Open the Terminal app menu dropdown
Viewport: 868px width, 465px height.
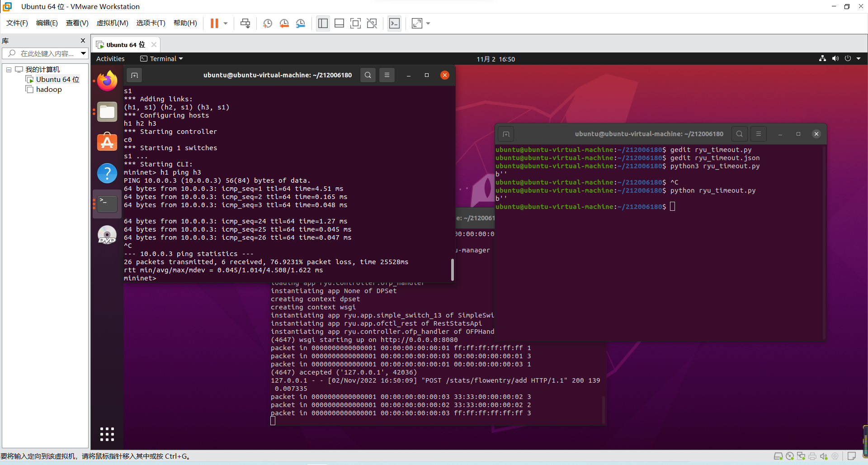coord(162,59)
